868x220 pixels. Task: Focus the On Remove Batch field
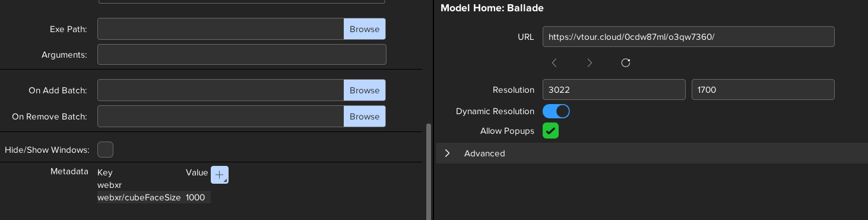[x=221, y=117]
